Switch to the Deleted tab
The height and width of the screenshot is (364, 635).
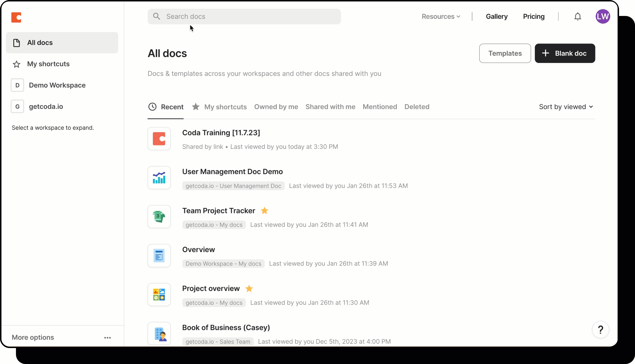click(417, 107)
